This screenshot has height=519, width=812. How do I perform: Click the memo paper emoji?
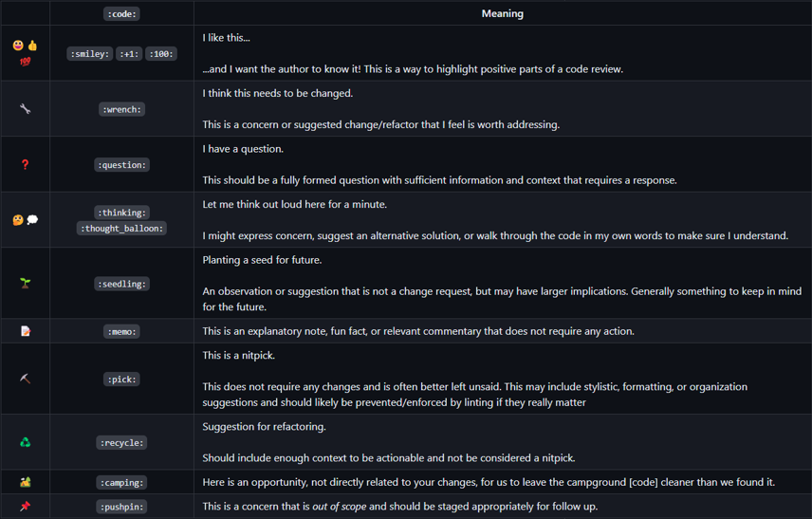(25, 331)
